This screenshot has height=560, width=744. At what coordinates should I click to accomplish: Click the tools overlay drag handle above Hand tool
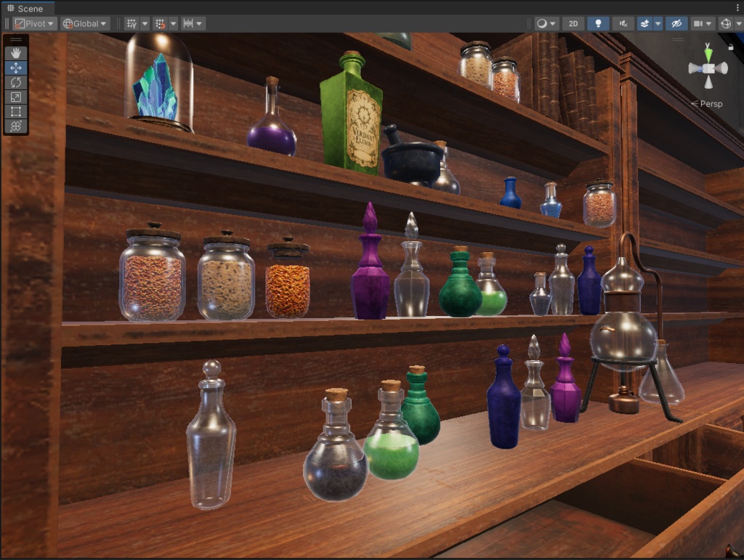[16, 39]
